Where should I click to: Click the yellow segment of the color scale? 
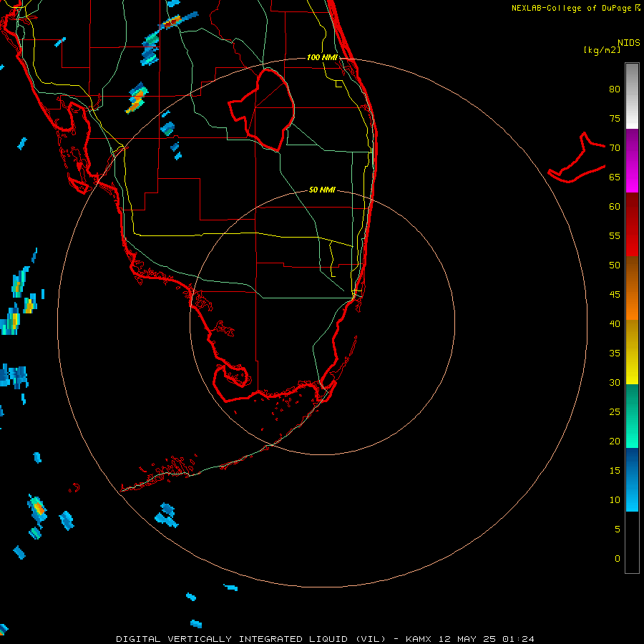click(632, 352)
